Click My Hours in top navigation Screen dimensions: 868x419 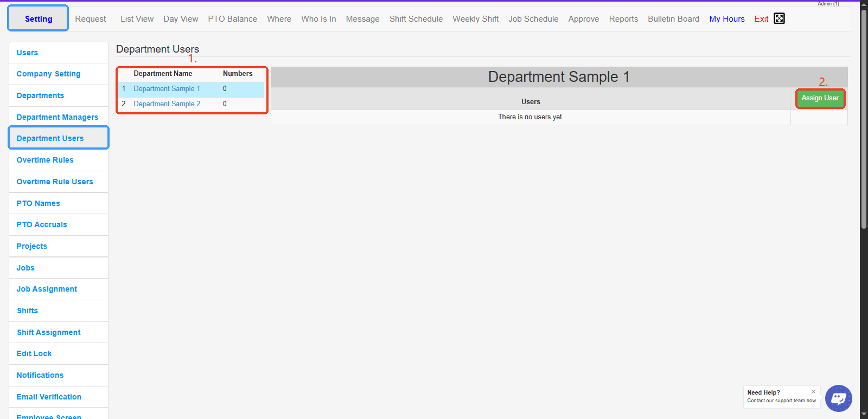click(x=726, y=19)
